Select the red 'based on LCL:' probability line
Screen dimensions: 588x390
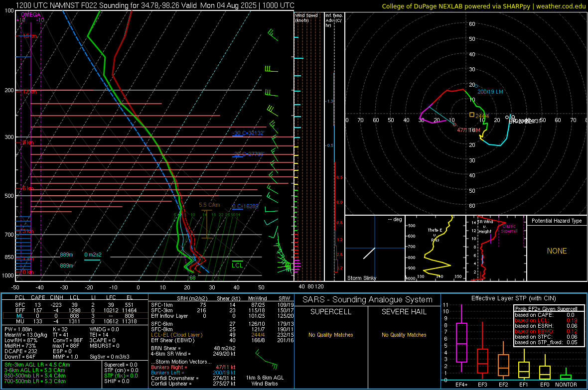(546, 320)
